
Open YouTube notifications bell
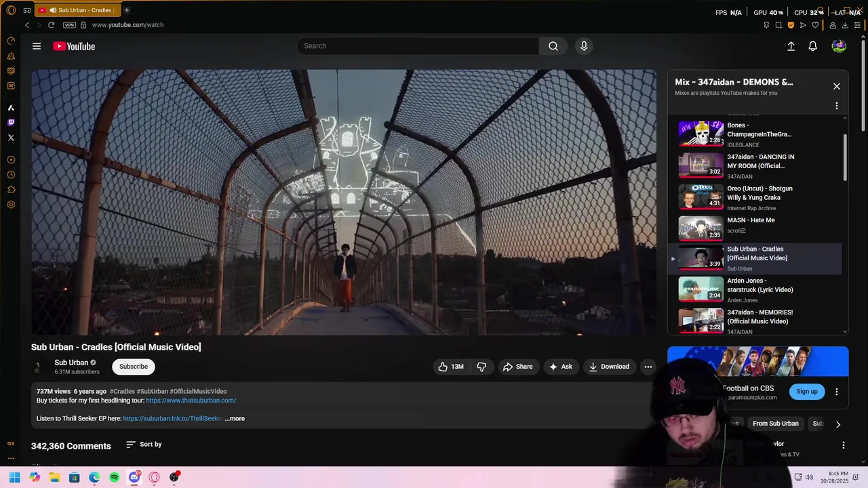pos(812,46)
